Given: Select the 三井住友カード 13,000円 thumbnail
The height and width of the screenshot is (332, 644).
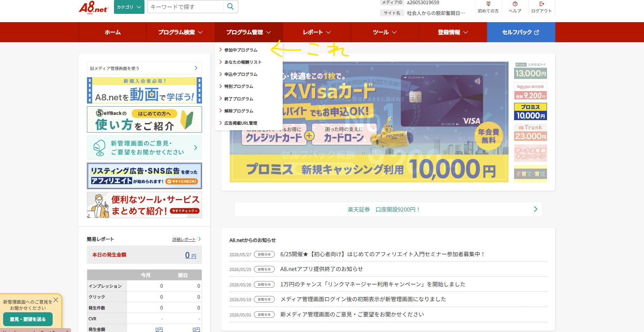Looking at the screenshot, I should click(x=530, y=71).
